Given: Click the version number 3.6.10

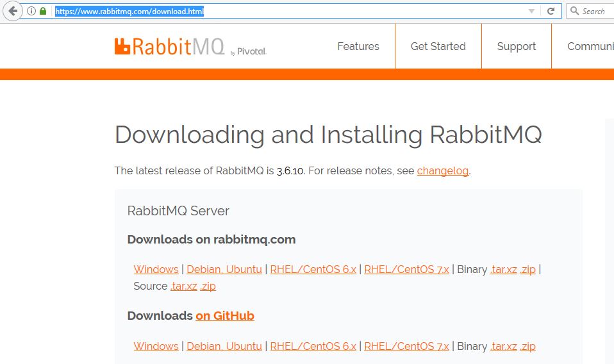Looking at the screenshot, I should pyautogui.click(x=290, y=171).
